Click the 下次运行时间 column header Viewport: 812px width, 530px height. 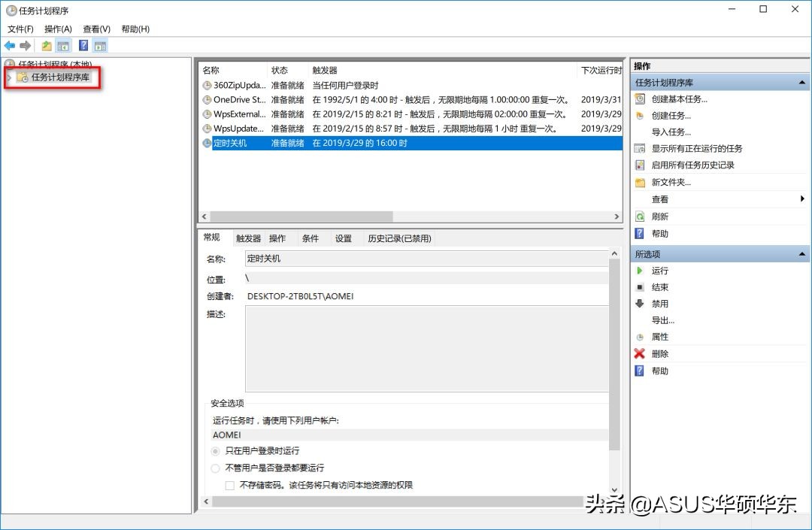click(601, 71)
